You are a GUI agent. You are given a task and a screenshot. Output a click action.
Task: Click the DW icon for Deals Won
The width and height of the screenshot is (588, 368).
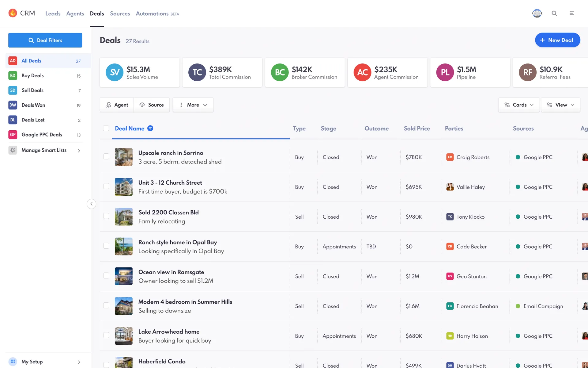click(x=13, y=105)
